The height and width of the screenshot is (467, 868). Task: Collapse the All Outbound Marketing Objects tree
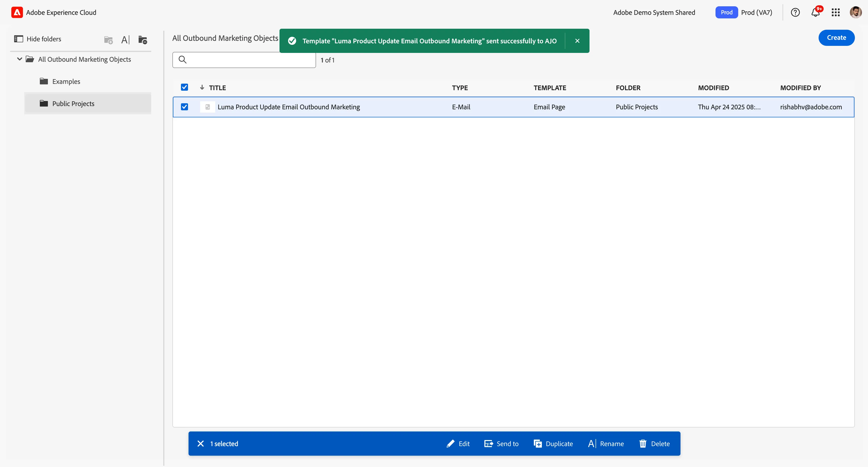pyautogui.click(x=20, y=59)
